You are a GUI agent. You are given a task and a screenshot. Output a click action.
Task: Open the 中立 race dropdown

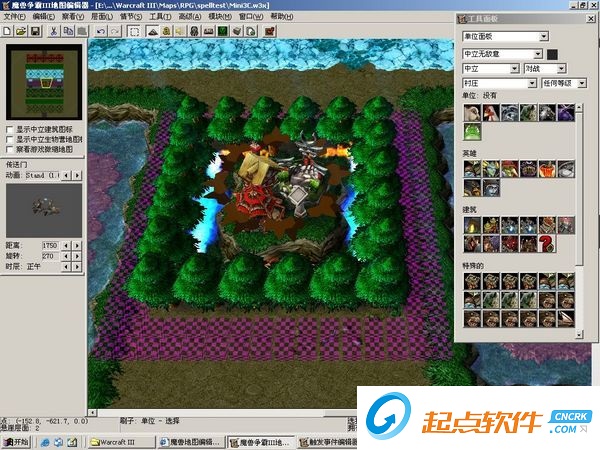(514, 68)
